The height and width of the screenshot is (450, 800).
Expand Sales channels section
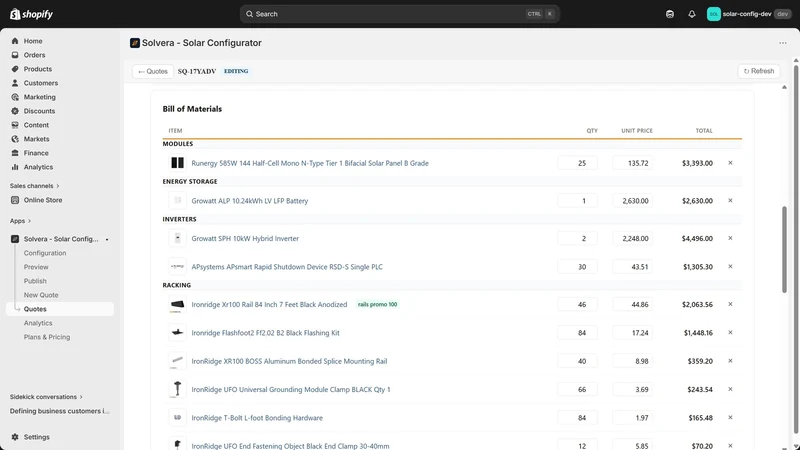[34, 186]
